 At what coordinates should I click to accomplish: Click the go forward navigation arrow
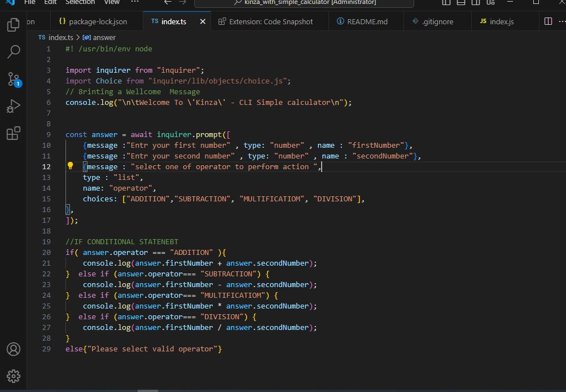(183, 2)
